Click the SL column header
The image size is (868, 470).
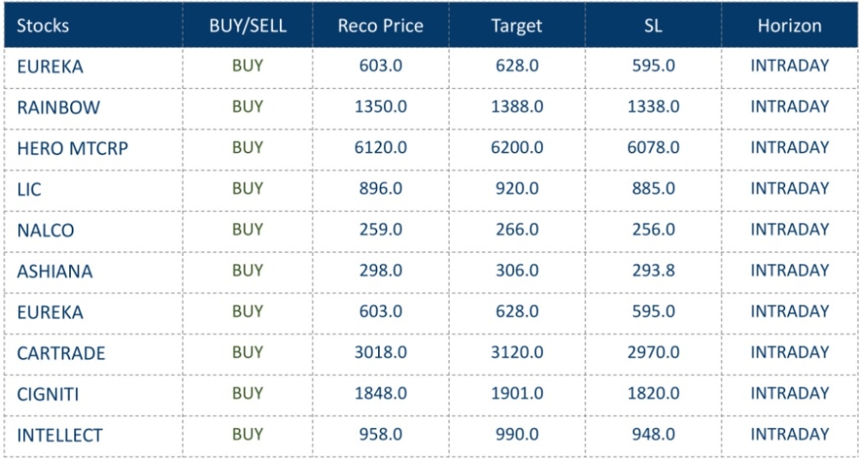click(x=653, y=26)
